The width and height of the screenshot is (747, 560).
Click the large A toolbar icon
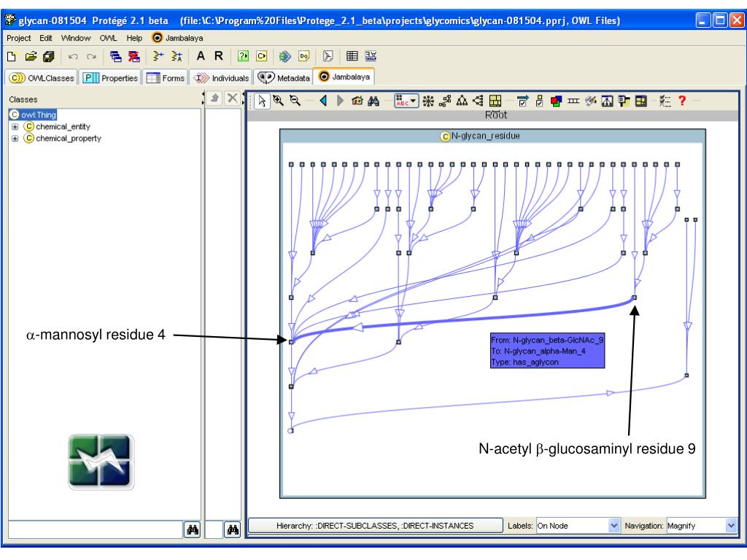(201, 55)
